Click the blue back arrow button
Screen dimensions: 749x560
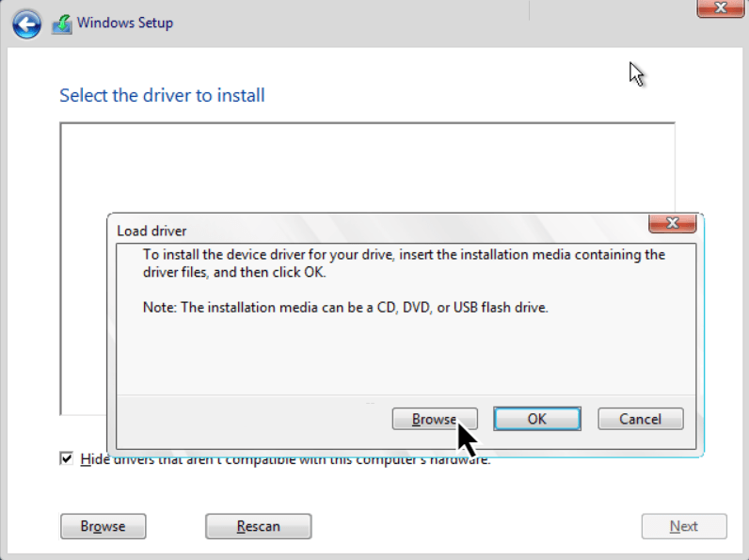pos(26,24)
